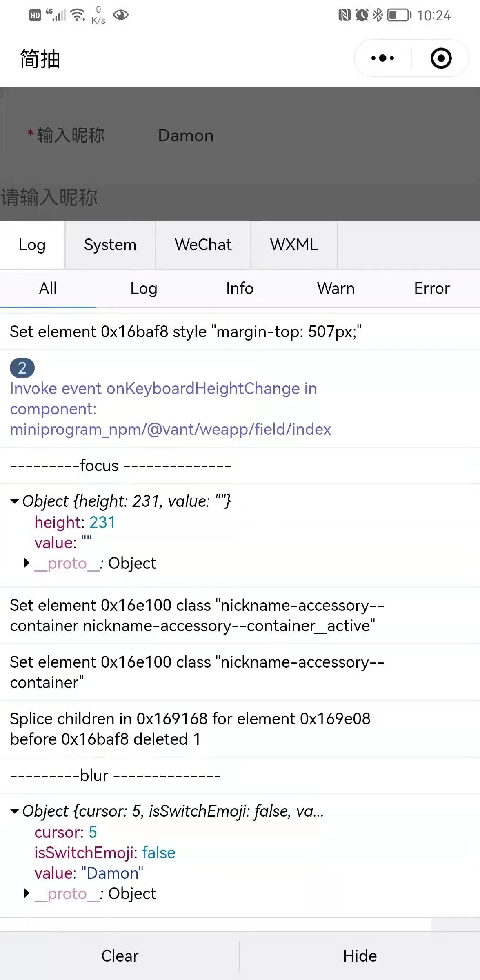The width and height of the screenshot is (480, 980).
Task: Tap the alarm clock status icon
Action: click(x=362, y=15)
